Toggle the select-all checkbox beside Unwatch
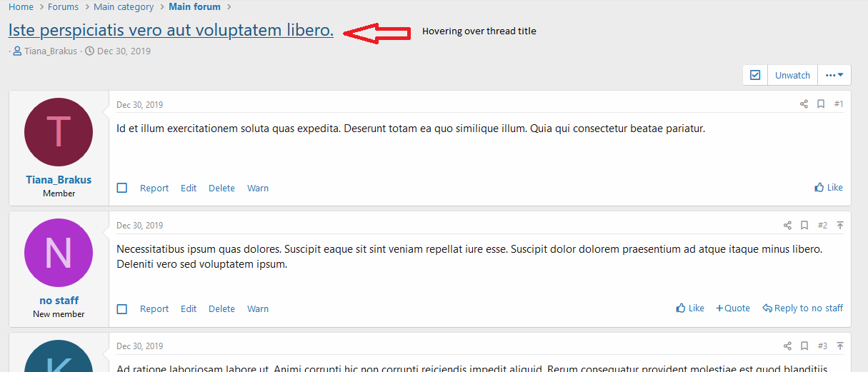 pos(755,75)
